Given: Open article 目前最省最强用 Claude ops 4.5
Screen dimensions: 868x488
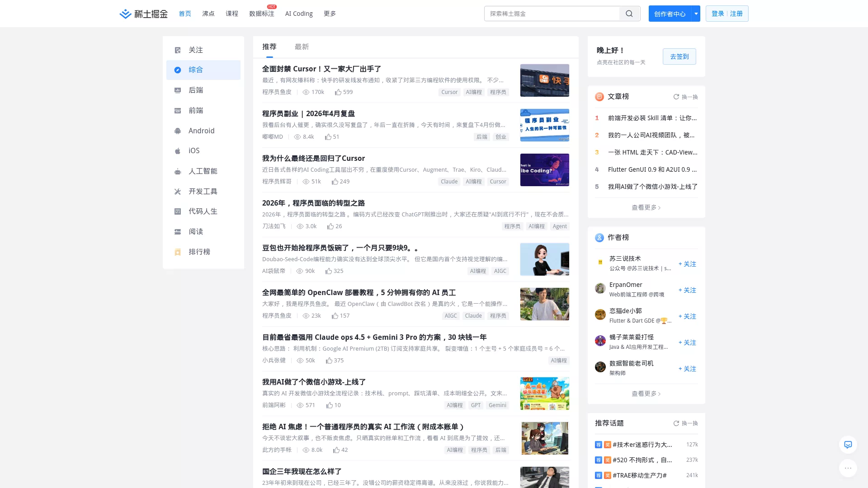Looking at the screenshot, I should (374, 338).
